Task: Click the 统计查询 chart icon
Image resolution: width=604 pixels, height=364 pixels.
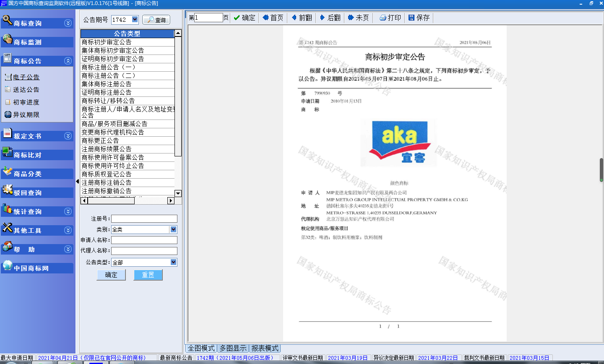Action: click(x=7, y=208)
